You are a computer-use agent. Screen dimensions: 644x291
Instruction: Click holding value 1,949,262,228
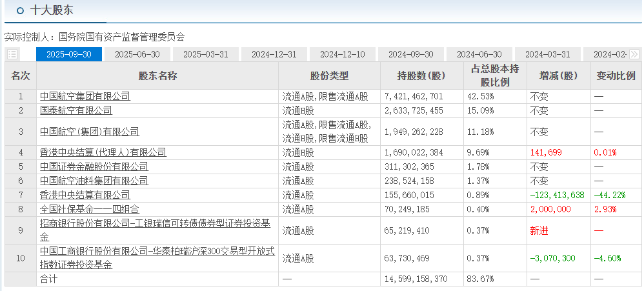tap(414, 132)
